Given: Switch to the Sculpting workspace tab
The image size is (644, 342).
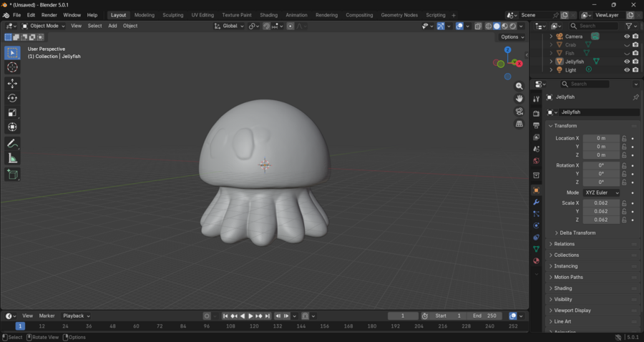Looking at the screenshot, I should pyautogui.click(x=172, y=15).
